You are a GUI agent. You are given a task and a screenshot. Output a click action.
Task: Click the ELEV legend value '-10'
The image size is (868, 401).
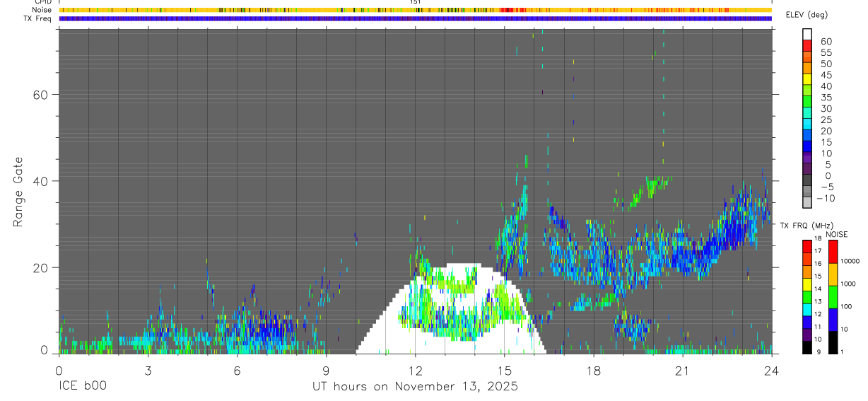click(x=826, y=199)
